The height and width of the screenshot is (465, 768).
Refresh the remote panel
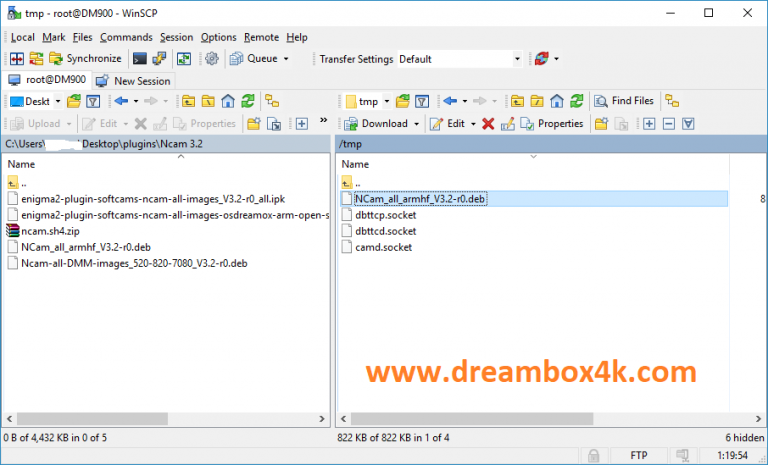tap(576, 101)
